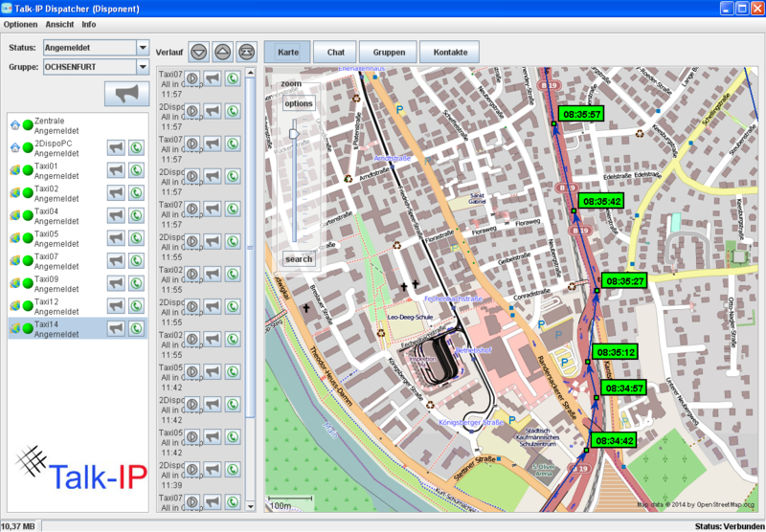Click the history scroll-down arrow button next to Verlauf
Viewport: 766px width, 532px height.
point(199,52)
